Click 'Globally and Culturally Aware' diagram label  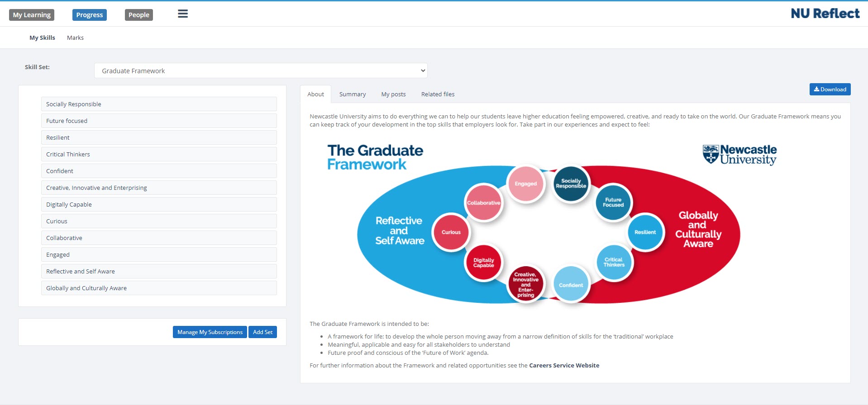click(x=698, y=230)
